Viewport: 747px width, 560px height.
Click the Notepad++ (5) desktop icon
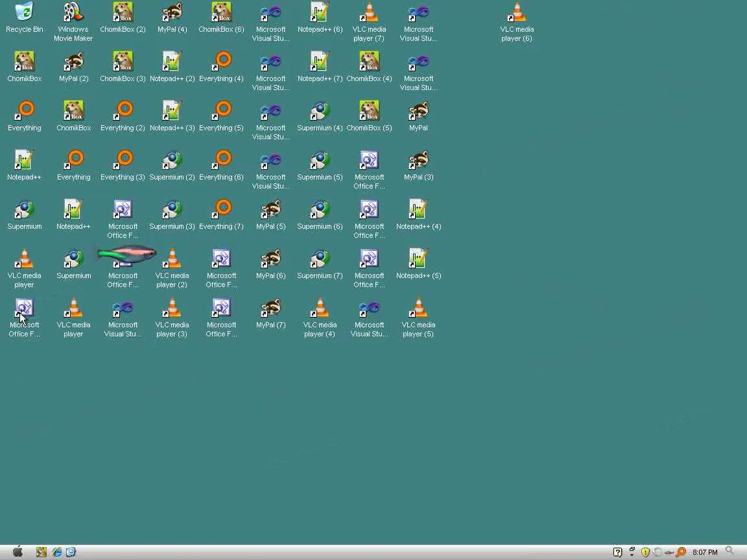click(418, 264)
